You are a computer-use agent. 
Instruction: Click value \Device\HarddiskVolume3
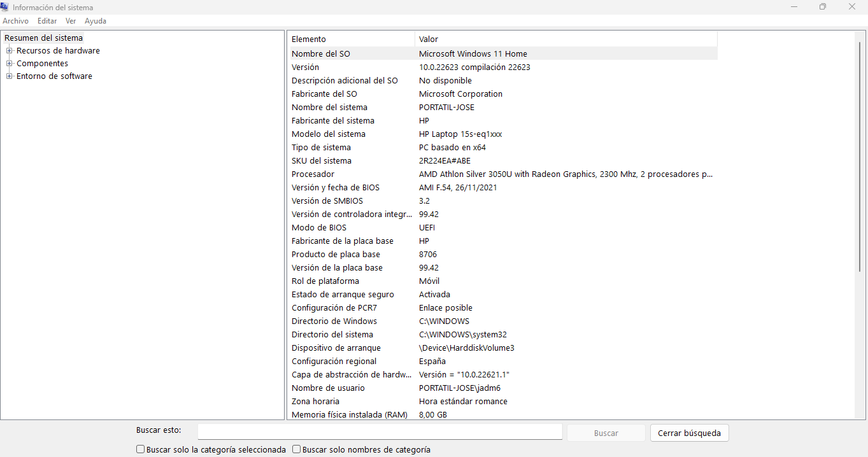[467, 348]
